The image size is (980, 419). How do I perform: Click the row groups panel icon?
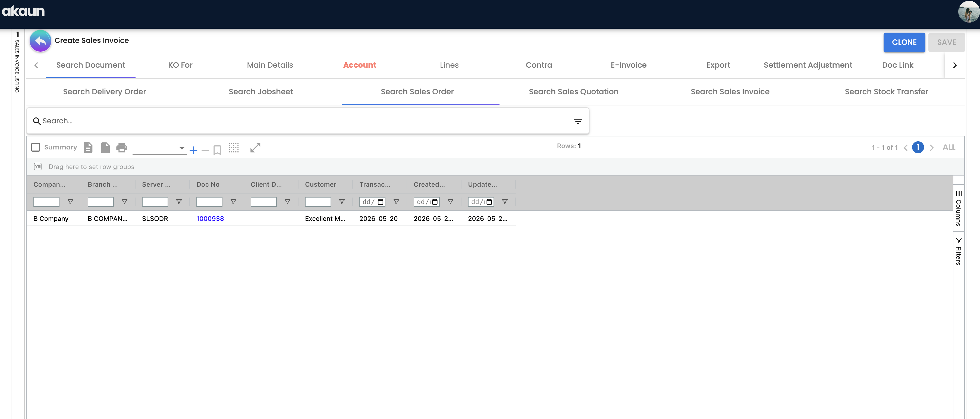pos(38,167)
